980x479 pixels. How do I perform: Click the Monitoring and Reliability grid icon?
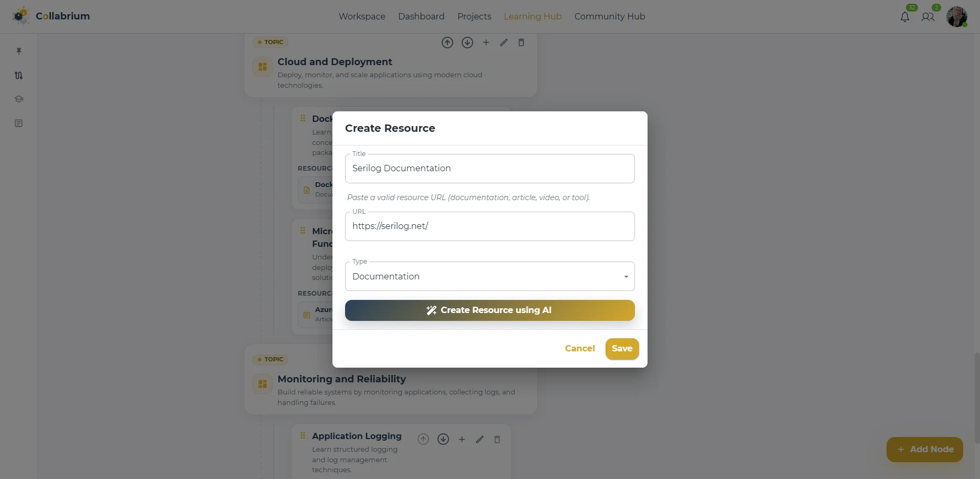click(x=263, y=384)
